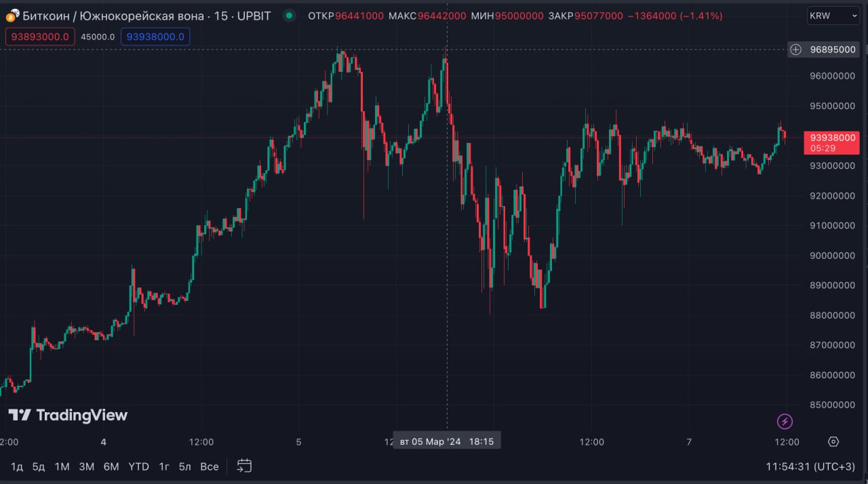Click the green market status dot
Screen dimensions: 868x484
pos(290,16)
